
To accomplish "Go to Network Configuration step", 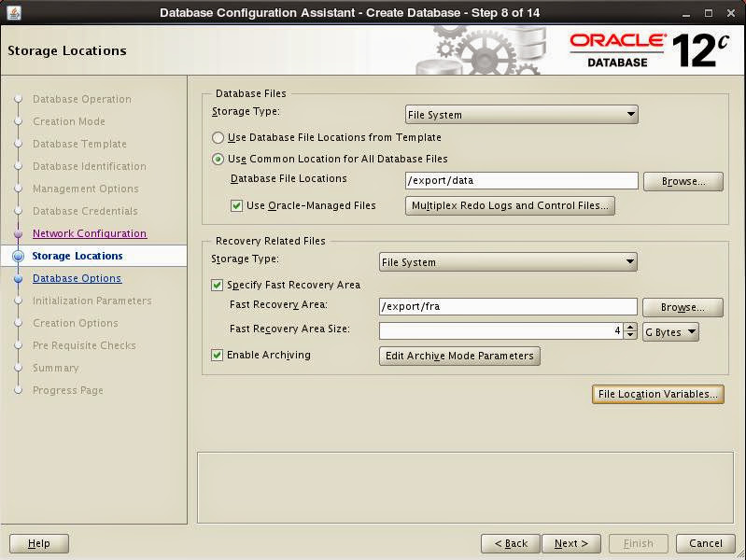I will (x=90, y=233).
